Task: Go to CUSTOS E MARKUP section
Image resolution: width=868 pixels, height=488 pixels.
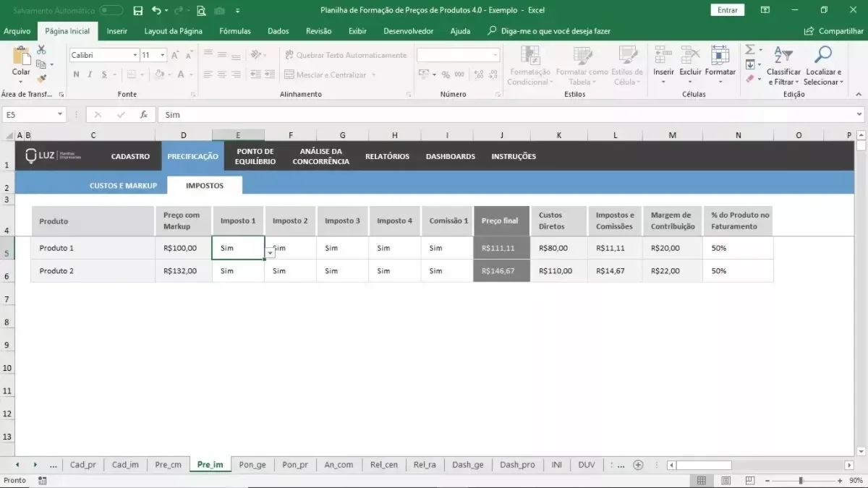Action: [123, 186]
